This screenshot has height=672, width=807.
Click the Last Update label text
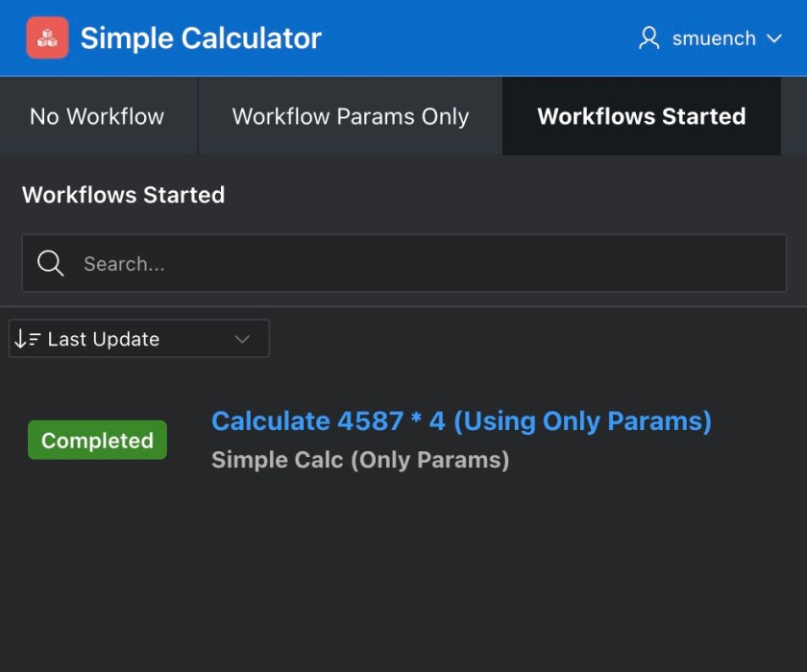[x=105, y=338]
